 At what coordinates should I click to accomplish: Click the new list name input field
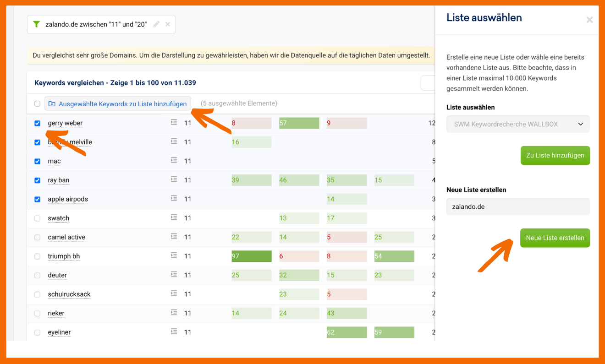pos(518,206)
